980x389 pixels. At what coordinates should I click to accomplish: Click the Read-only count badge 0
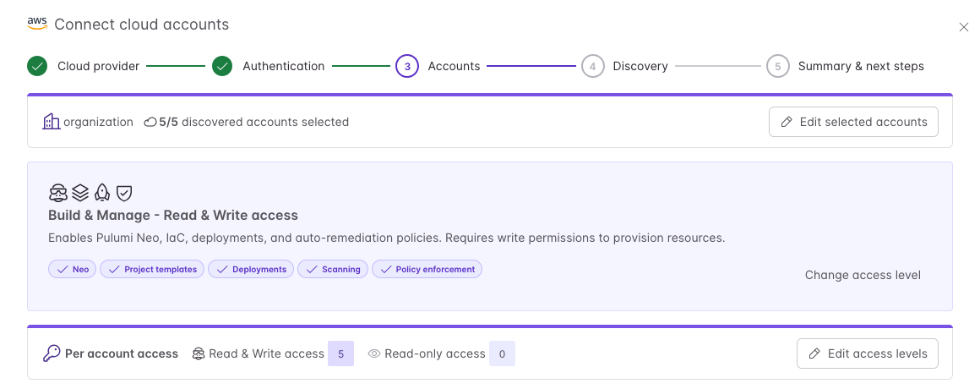502,354
